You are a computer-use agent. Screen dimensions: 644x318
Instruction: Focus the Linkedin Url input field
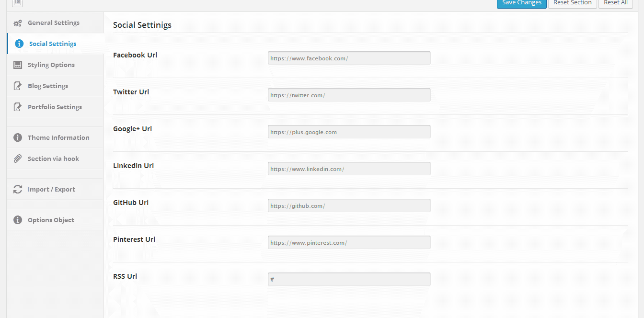point(349,169)
